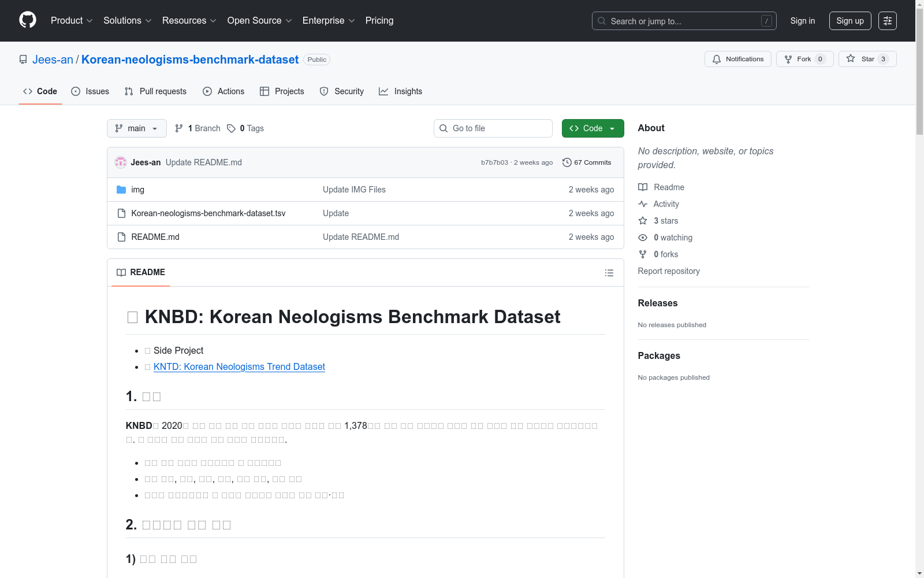Open the Projects tab
This screenshot has width=924, height=578.
(x=282, y=91)
